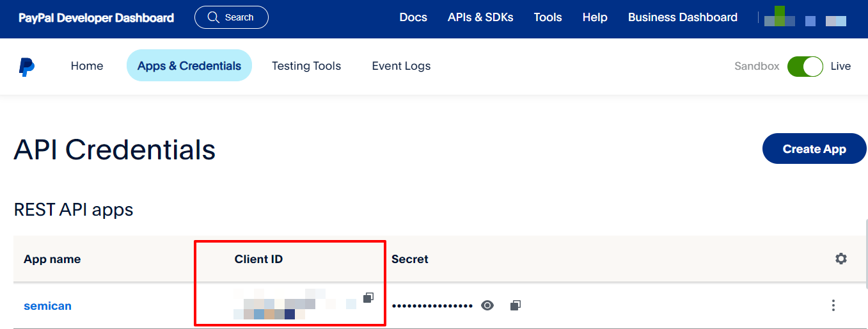Click the Live label

tap(840, 66)
